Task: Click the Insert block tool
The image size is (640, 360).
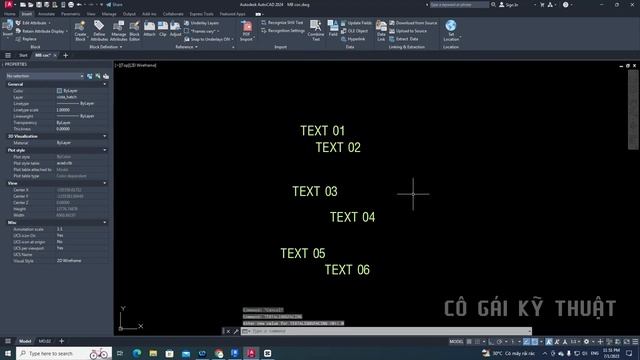Action: [x=7, y=28]
